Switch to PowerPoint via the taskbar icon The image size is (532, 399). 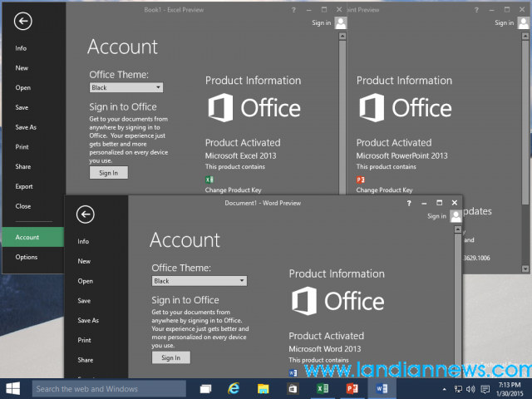(352, 388)
